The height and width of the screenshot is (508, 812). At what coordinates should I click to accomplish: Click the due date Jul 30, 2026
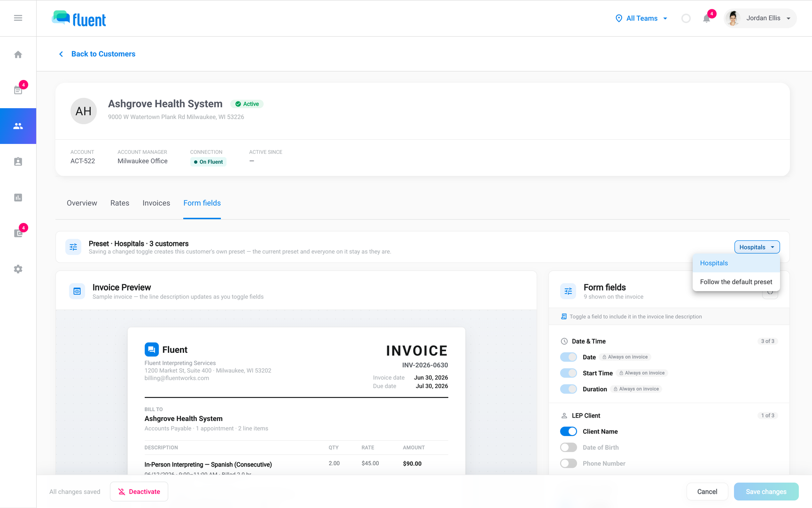pyautogui.click(x=432, y=386)
